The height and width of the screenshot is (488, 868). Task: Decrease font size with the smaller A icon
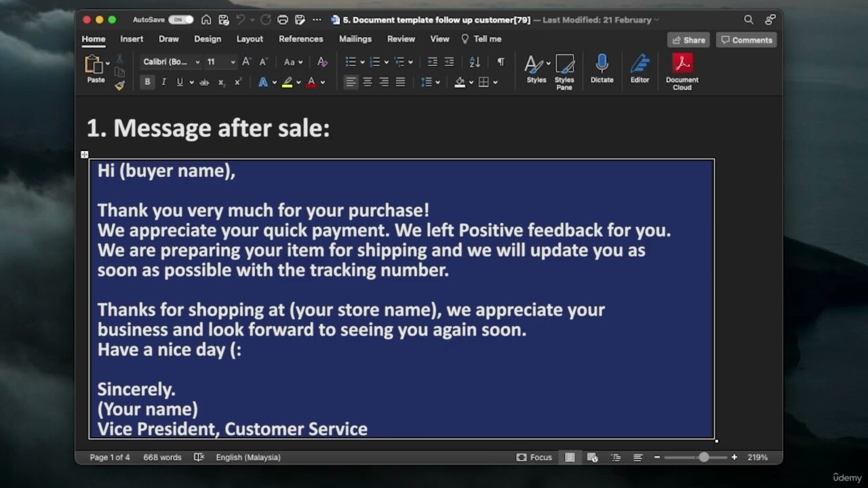[x=263, y=62]
